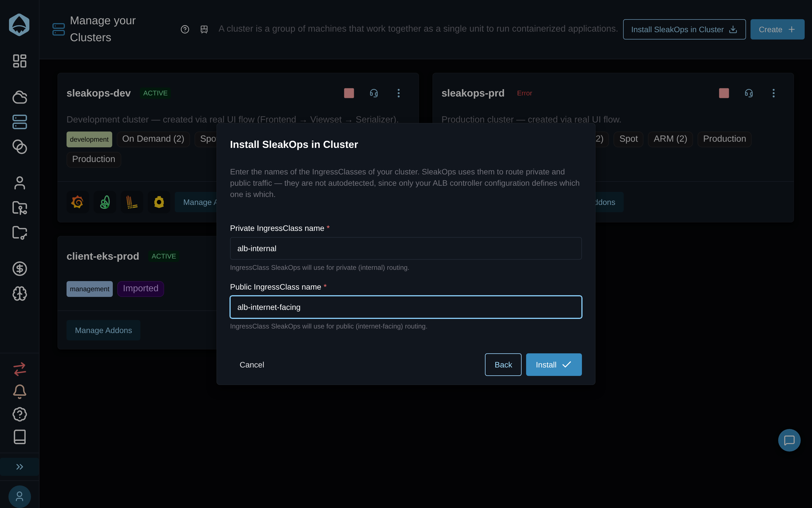The height and width of the screenshot is (508, 812).
Task: Open sleakops-dev support headset icon
Action: (374, 93)
